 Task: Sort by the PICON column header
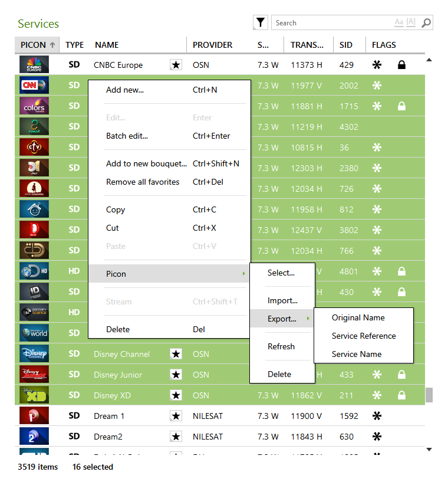(x=37, y=45)
